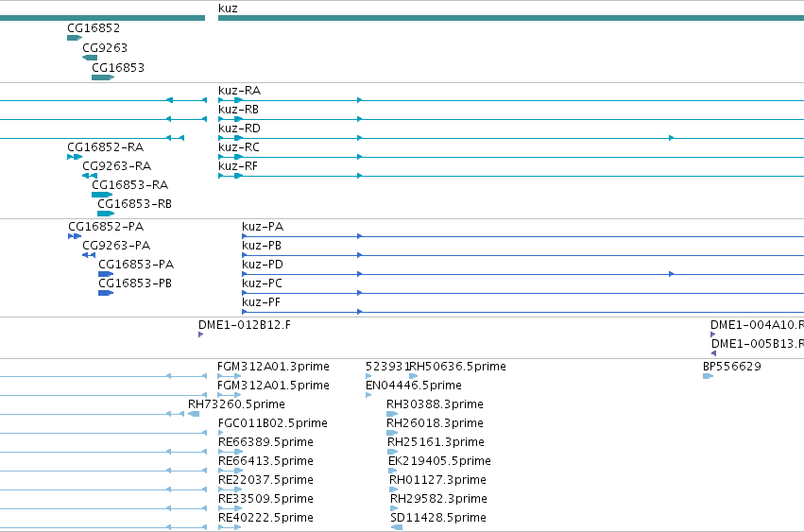Select the RH29582.3prime EST glyph
This screenshot has height=532, width=804.
[x=394, y=508]
